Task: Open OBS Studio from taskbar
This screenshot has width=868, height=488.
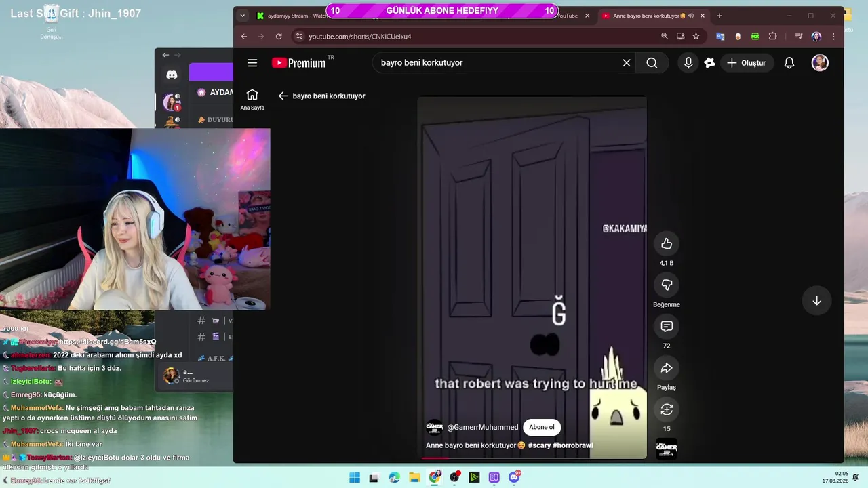Action: pyautogui.click(x=454, y=478)
